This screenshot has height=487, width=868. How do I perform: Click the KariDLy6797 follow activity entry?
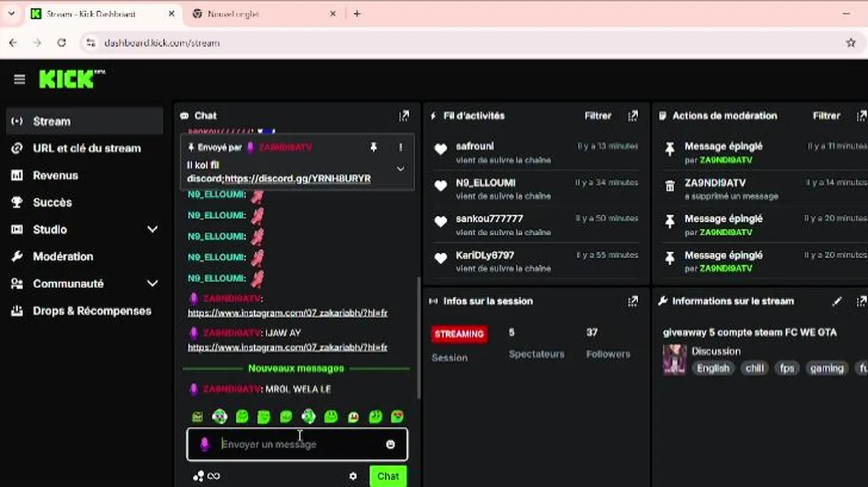[x=537, y=261]
